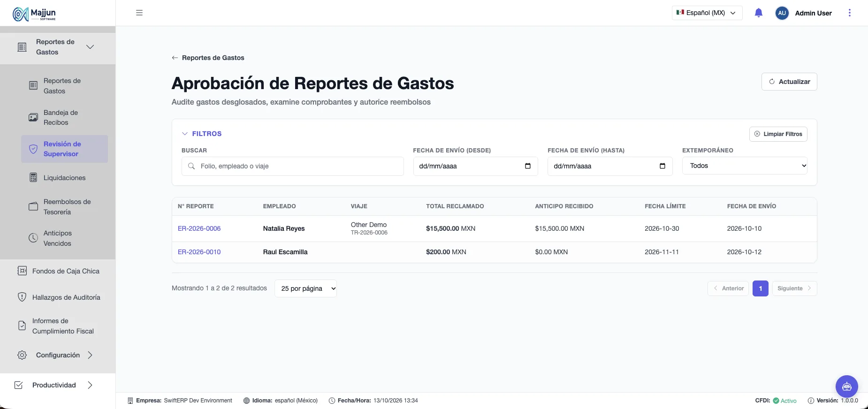This screenshot has width=868, height=409.
Task: Click the Fondos de Caja Chica icon
Action: pyautogui.click(x=22, y=271)
